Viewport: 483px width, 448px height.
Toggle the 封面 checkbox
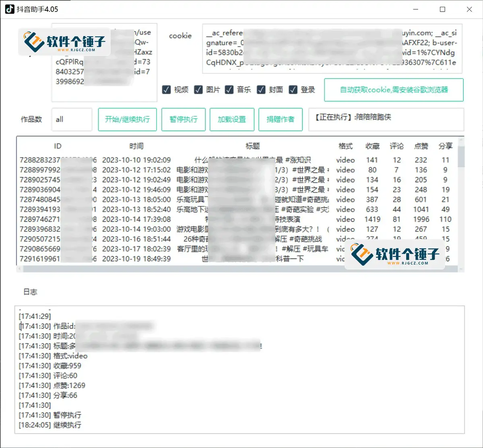point(261,90)
